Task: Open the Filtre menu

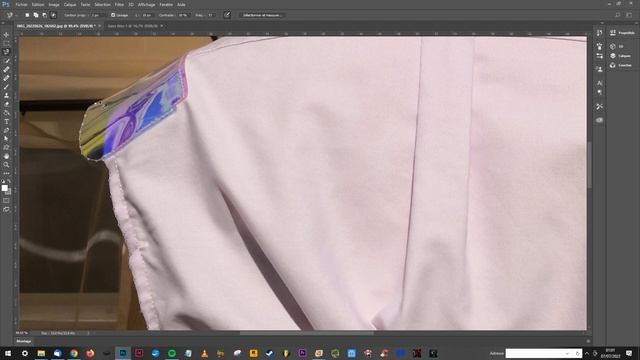Action: [119, 4]
